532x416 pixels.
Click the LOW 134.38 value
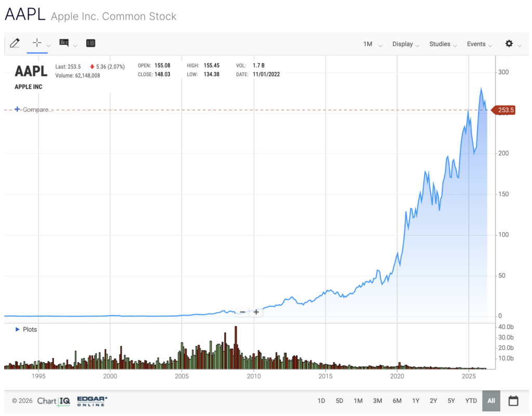coord(211,74)
